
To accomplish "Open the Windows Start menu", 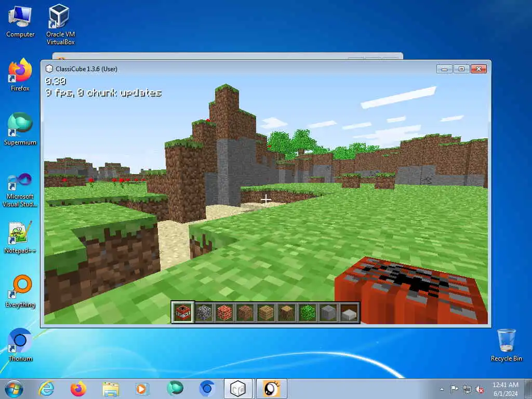I will click(x=14, y=389).
